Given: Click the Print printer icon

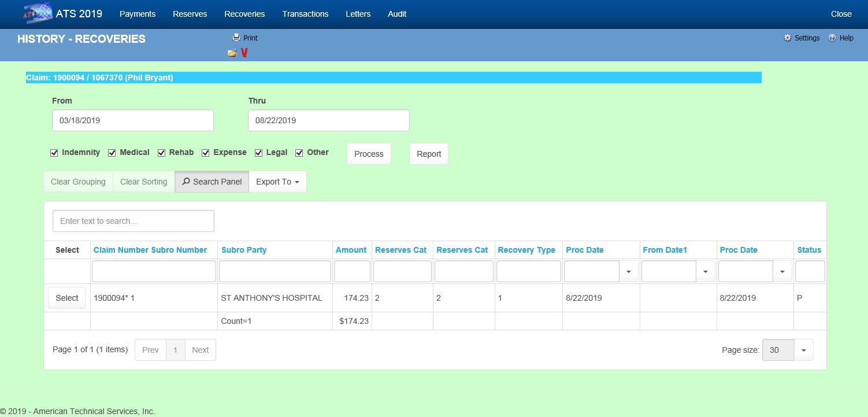Looking at the screenshot, I should point(236,38).
